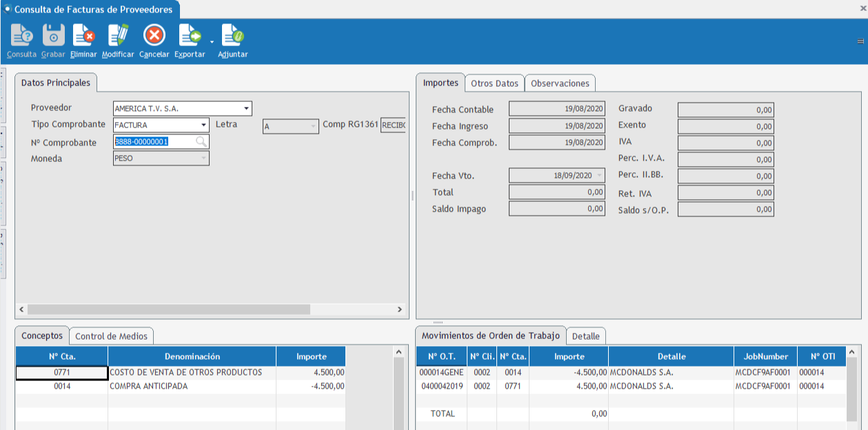The image size is (868, 430).
Task: Click the Exportar icon
Action: 189,35
